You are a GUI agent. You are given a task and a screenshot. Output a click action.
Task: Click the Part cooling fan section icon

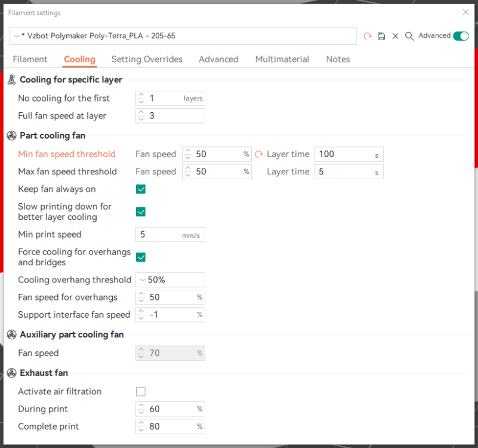11,136
